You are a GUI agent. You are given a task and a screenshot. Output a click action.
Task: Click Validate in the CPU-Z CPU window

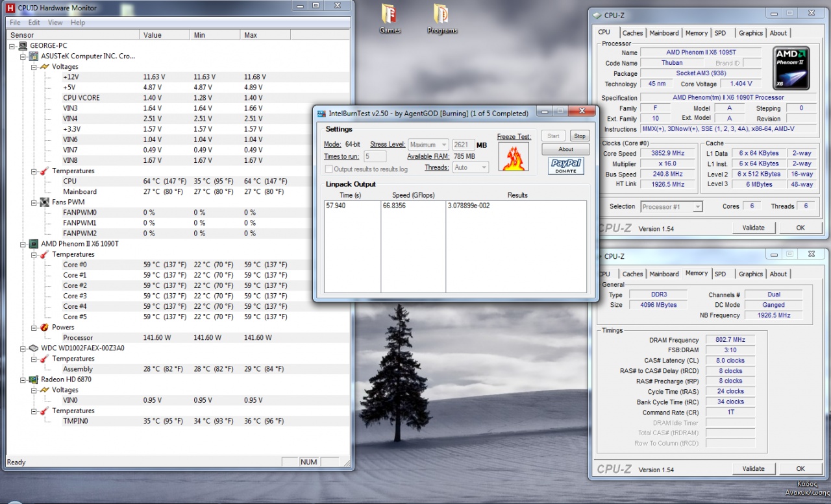pos(753,228)
